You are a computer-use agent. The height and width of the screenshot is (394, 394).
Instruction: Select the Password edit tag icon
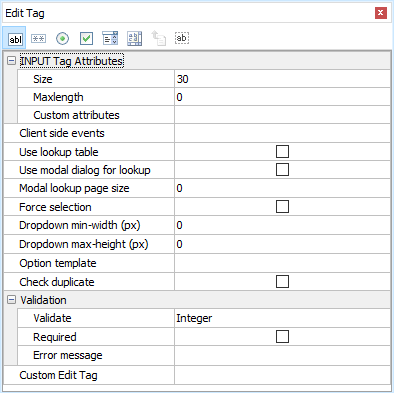pos(38,38)
